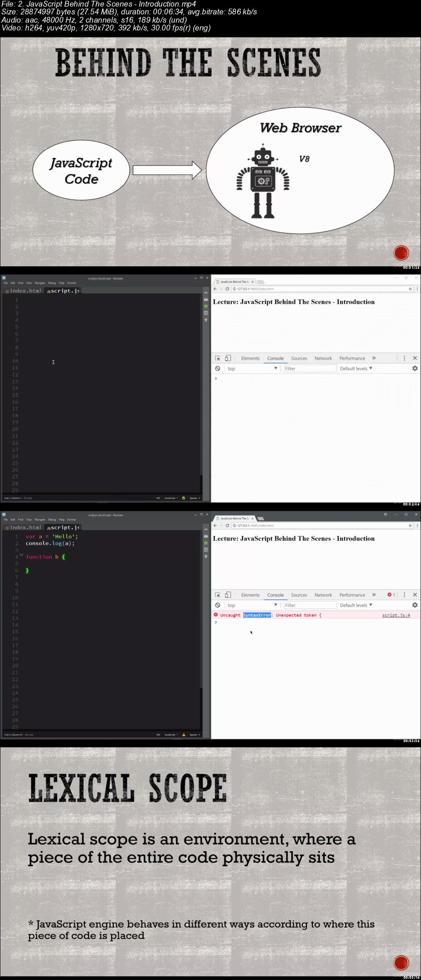Switch to Elements tab in the SyntaxError frame
Screen dimensions: 421x980
[x=250, y=595]
